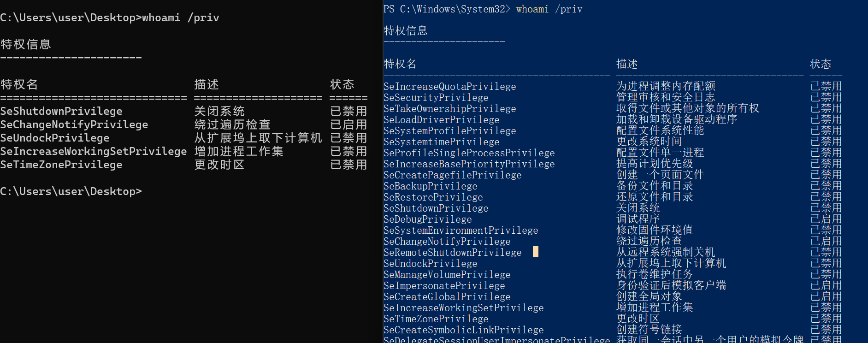The image size is (868, 343).
Task: Click 已启用 status beside SeChangeNotifyPrivilege in cmd
Action: [348, 124]
